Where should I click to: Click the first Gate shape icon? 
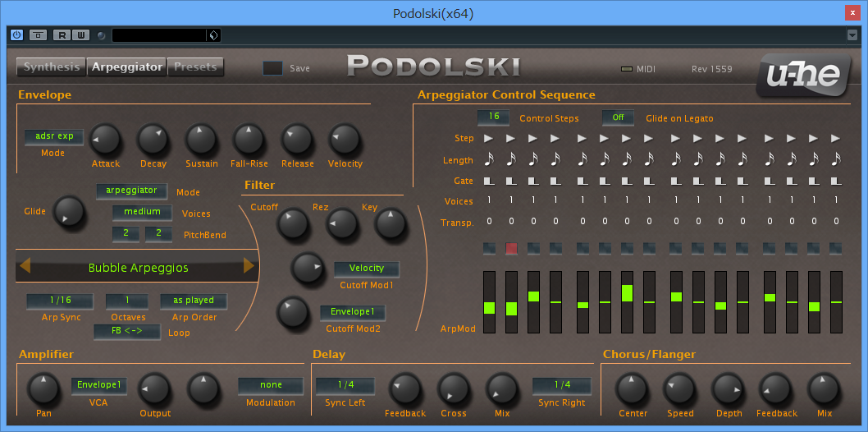(489, 181)
